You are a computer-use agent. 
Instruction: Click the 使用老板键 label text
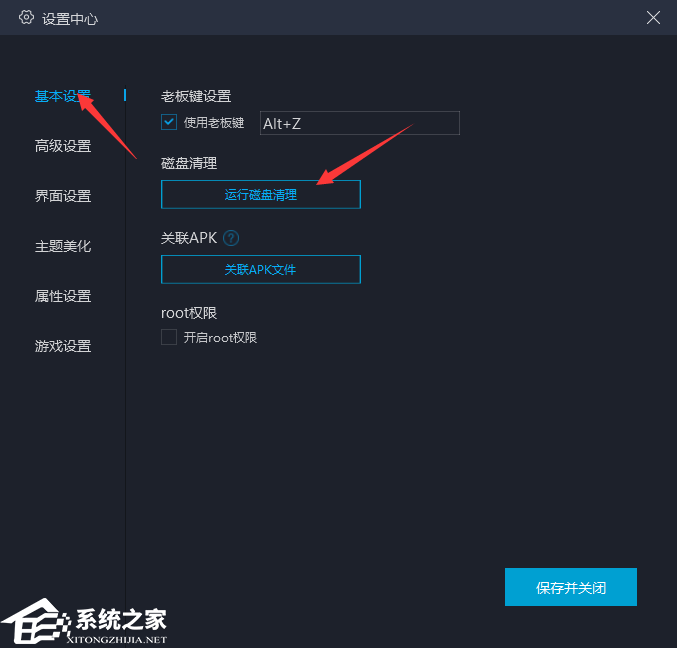coord(214,123)
